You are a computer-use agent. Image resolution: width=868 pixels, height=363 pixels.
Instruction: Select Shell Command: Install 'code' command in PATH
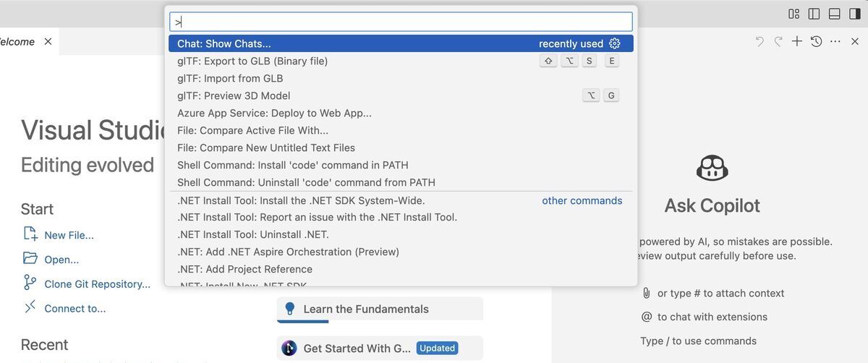pos(401,165)
